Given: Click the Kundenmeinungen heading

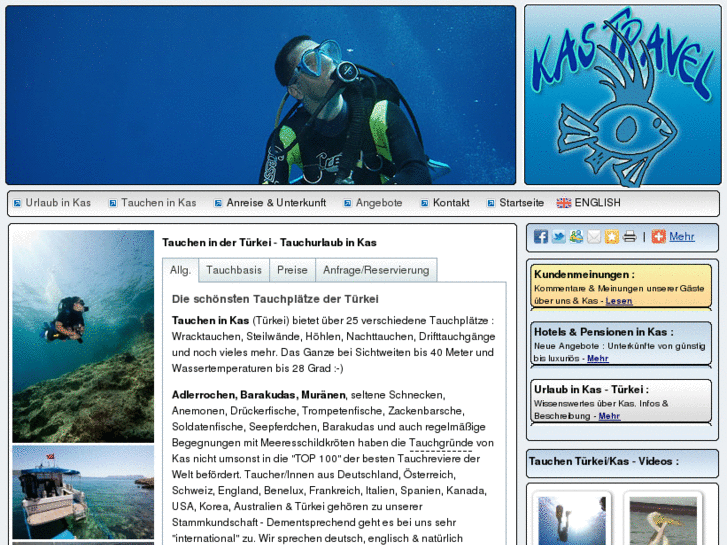Looking at the screenshot, I should tap(584, 274).
